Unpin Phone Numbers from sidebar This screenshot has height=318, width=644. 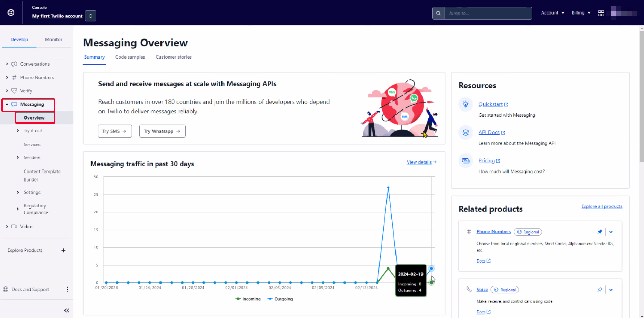[x=600, y=232]
